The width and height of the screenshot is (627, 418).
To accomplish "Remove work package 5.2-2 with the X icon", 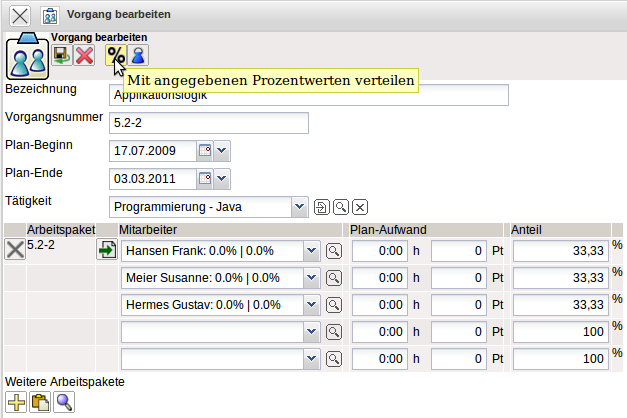I will pos(15,250).
